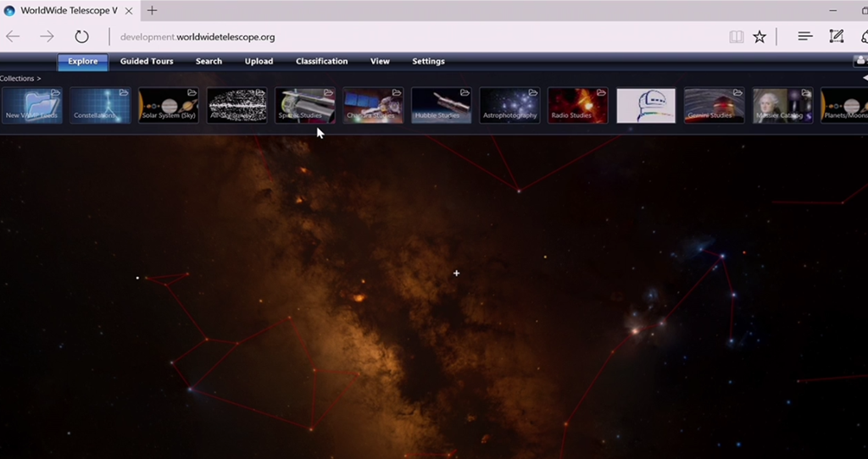The height and width of the screenshot is (459, 868).
Task: Open the Chandra Studies collection
Action: pyautogui.click(x=373, y=106)
